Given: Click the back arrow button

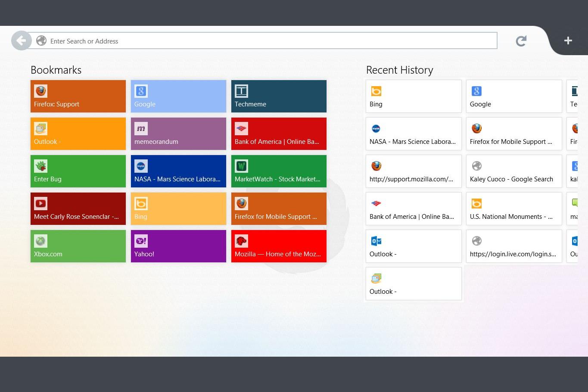Looking at the screenshot, I should [x=21, y=41].
